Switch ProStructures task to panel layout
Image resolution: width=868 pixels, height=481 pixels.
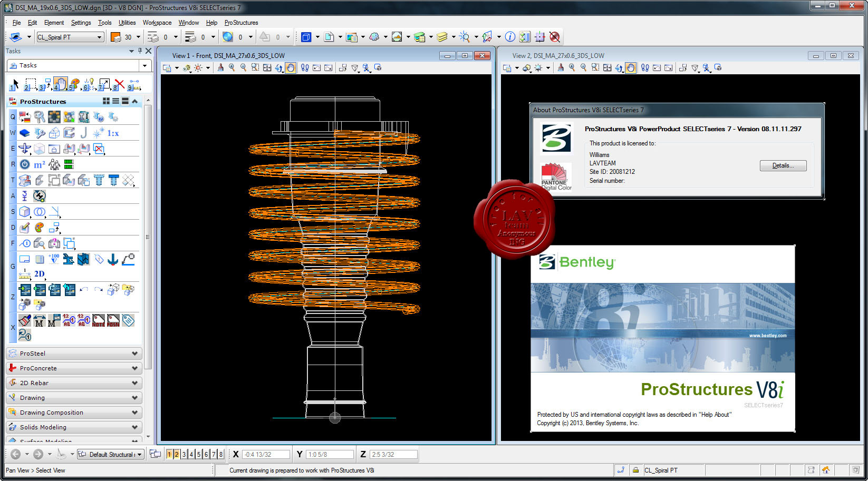pos(125,101)
